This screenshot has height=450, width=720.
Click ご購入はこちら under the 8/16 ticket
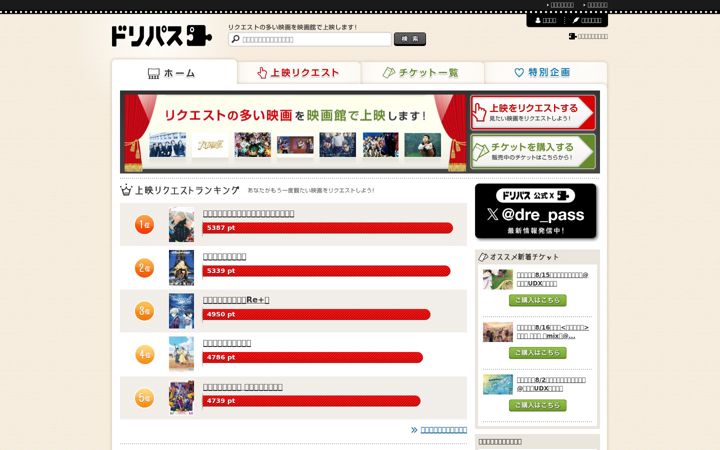538,353
